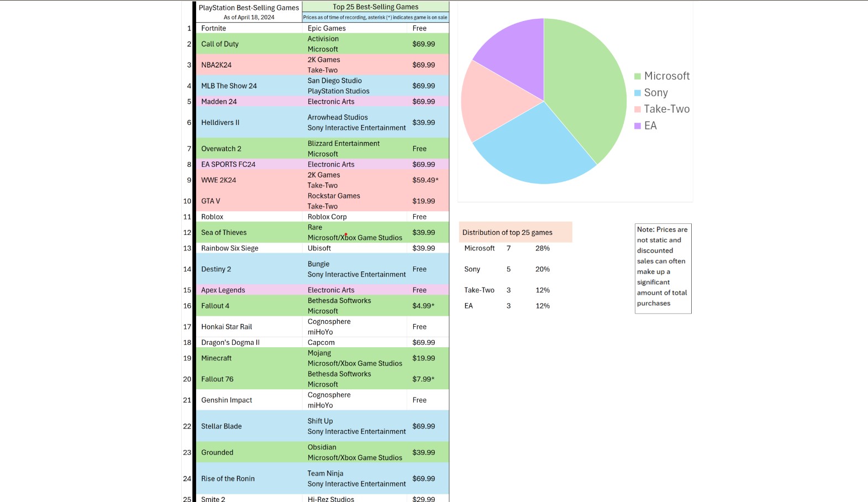Screen dimensions: 868x502
Task: Click the prices-as-of-recording note under the header
Action: tap(376, 17)
